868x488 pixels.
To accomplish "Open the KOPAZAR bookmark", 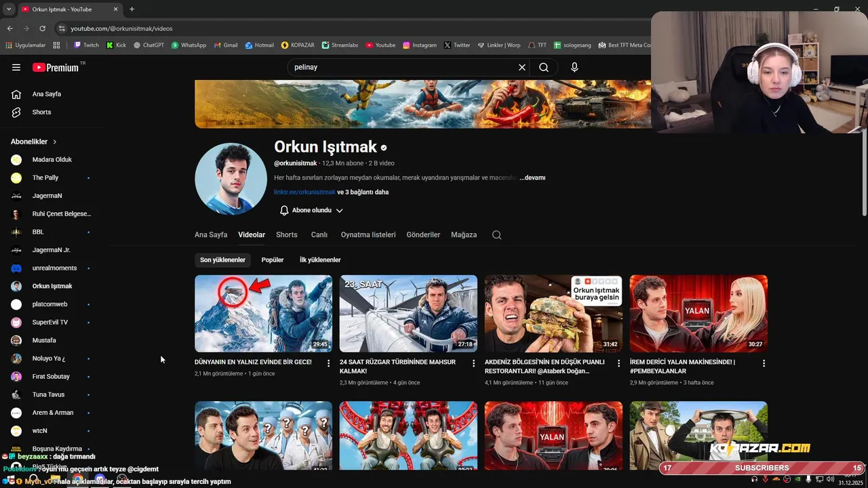I will pos(298,45).
